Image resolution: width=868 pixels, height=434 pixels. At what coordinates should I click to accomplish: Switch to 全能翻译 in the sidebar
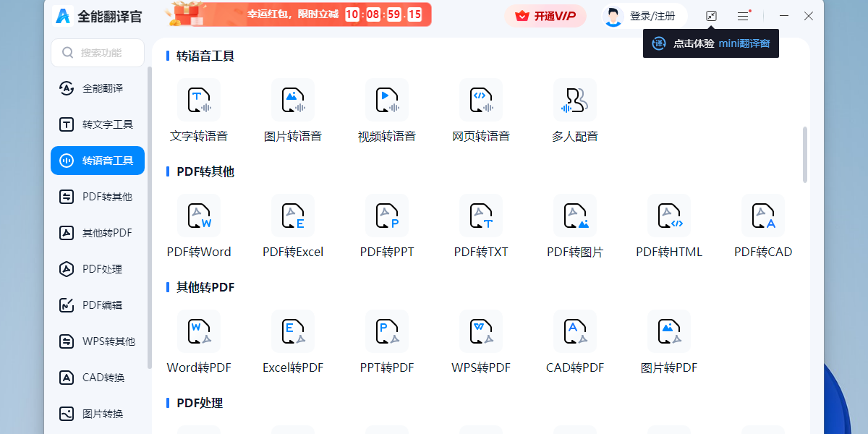98,88
